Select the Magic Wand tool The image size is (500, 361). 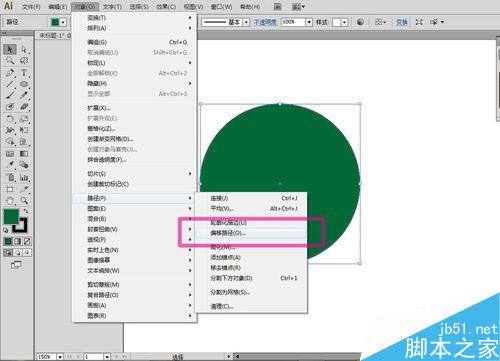coord(10,61)
